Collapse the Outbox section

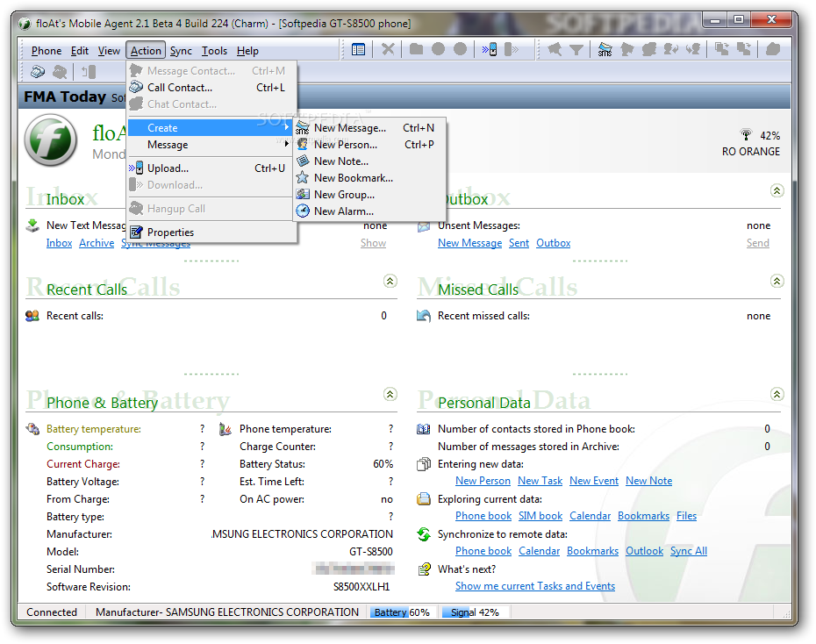[777, 191]
